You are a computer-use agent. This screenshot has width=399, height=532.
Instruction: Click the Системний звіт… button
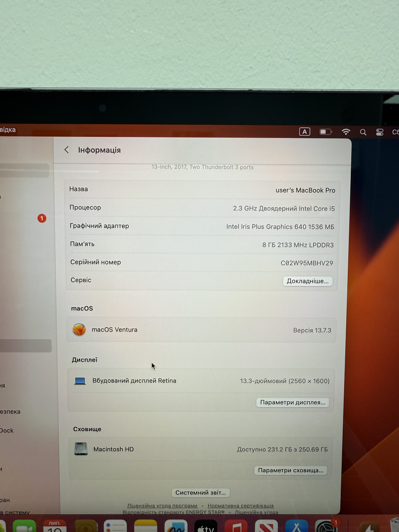coord(201,493)
